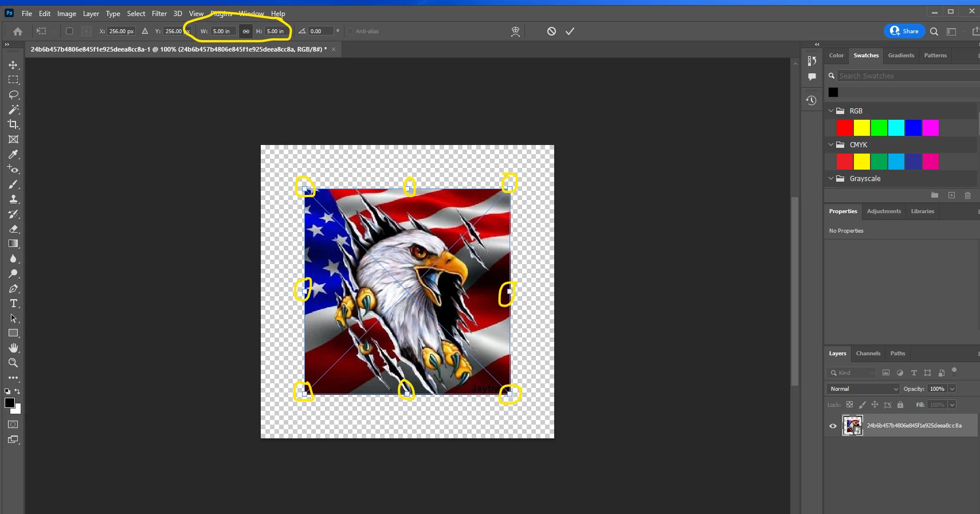Viewport: 980px width, 514px height.
Task: Select the Crop tool
Action: click(13, 124)
